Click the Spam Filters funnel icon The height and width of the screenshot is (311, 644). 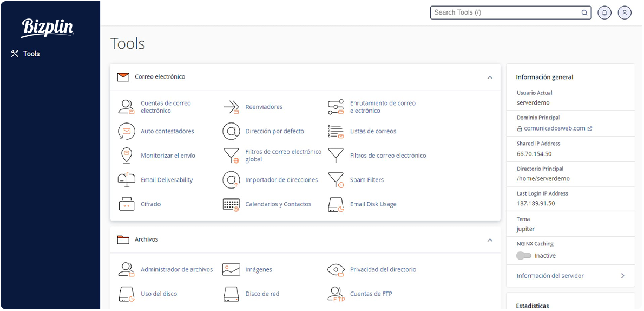click(336, 180)
